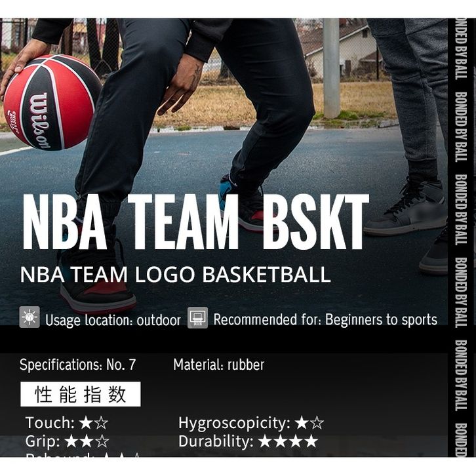
Task: Click Recommended for: Beginners to sports text
Action: click(x=325, y=320)
